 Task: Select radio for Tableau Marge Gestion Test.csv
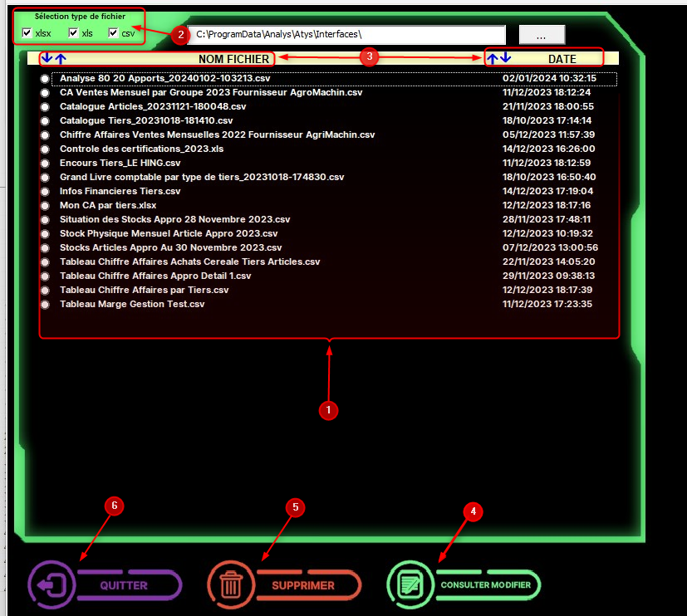point(45,305)
